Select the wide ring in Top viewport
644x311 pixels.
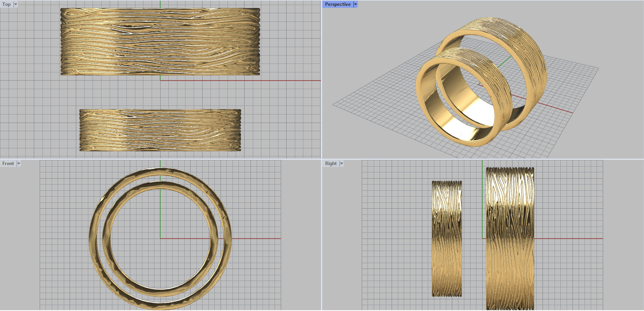coord(160,41)
